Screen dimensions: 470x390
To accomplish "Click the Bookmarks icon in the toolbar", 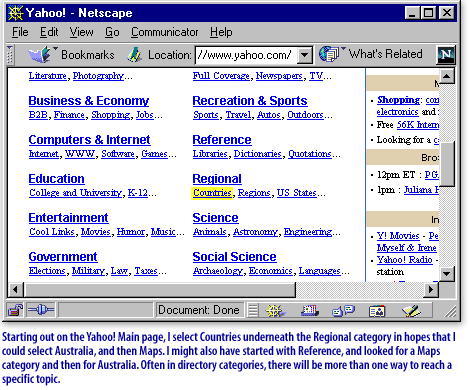I will pyautogui.click(x=39, y=55).
